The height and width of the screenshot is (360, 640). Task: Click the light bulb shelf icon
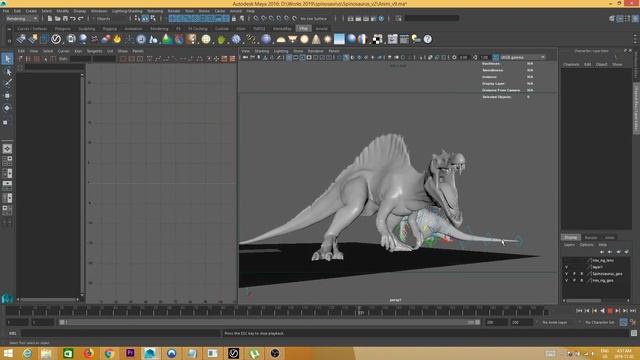pyautogui.click(x=416, y=39)
